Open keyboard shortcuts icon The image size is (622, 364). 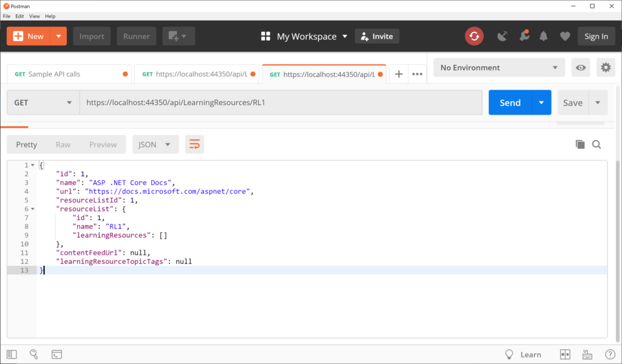tap(587, 354)
